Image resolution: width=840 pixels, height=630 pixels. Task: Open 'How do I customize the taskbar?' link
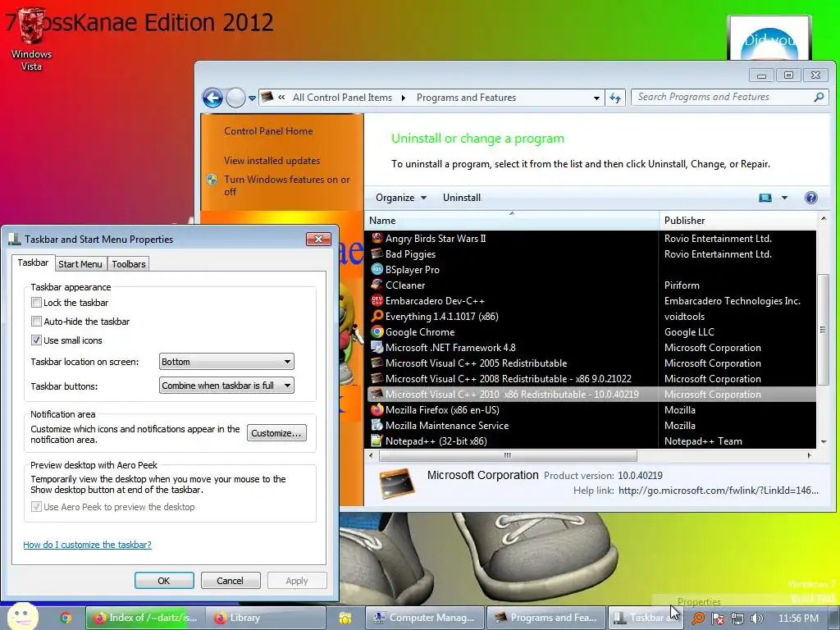pyautogui.click(x=87, y=545)
